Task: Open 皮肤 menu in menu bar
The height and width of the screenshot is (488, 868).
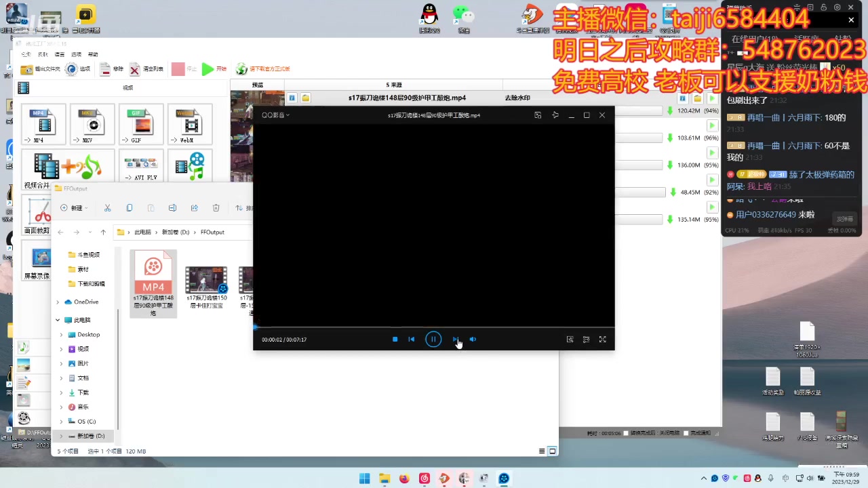Action: pyautogui.click(x=43, y=54)
